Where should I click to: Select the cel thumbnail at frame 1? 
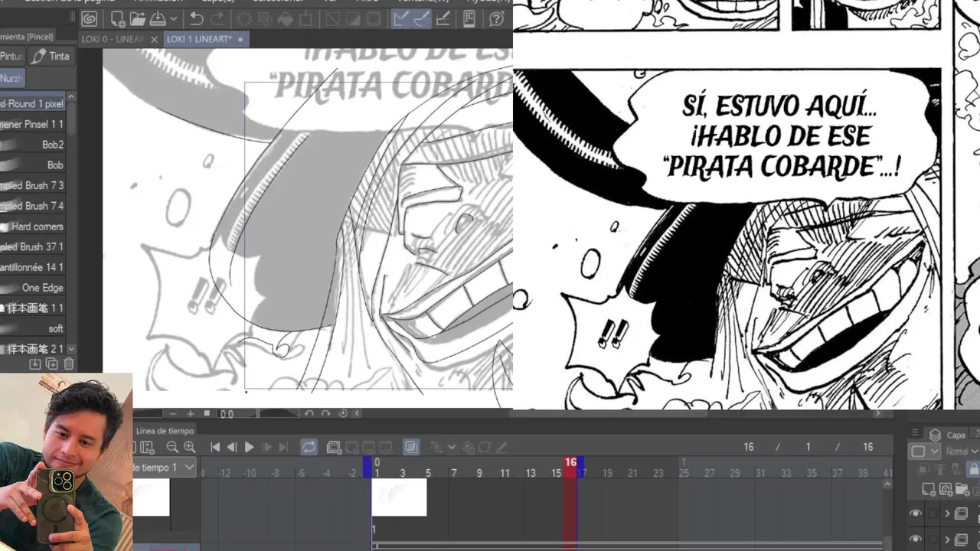click(x=399, y=497)
